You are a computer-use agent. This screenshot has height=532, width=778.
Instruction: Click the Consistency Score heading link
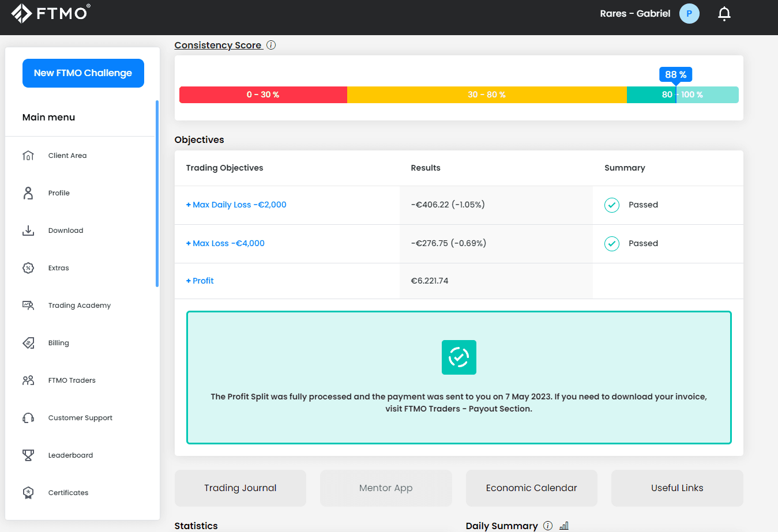(x=219, y=45)
